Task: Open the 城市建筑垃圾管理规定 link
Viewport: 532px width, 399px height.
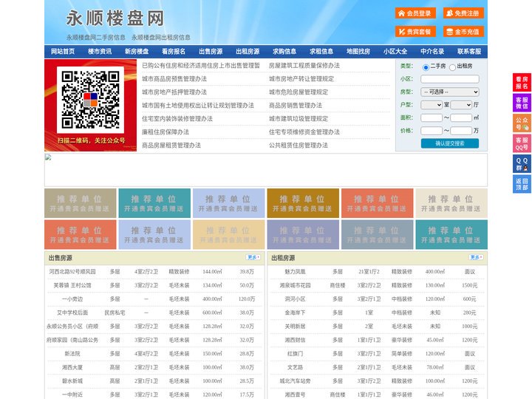Action: tap(299, 118)
